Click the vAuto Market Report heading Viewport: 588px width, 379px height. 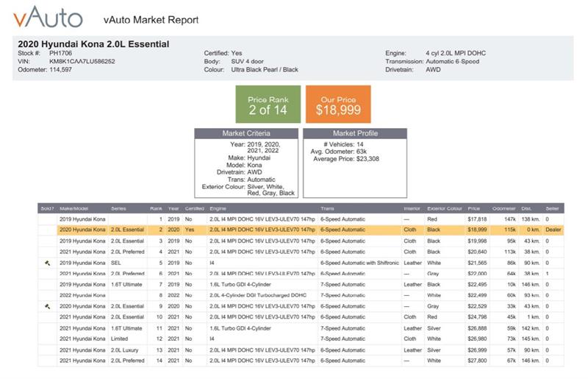pos(151,20)
